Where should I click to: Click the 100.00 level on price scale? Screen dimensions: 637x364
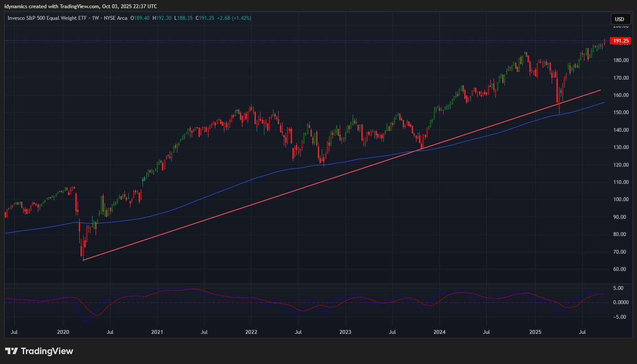621,199
